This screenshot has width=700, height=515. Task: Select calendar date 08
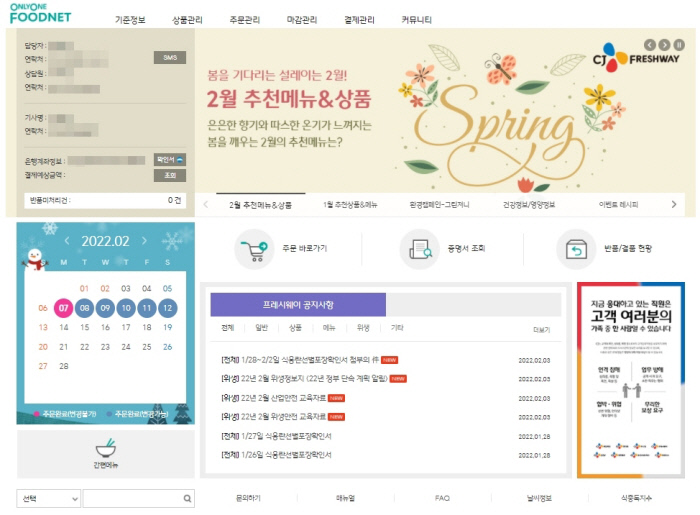84,308
